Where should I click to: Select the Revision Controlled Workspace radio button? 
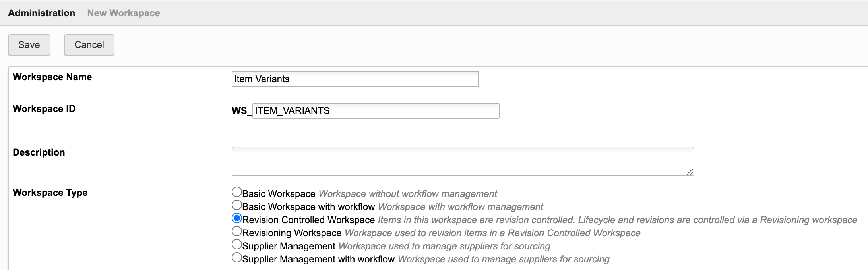pyautogui.click(x=237, y=218)
